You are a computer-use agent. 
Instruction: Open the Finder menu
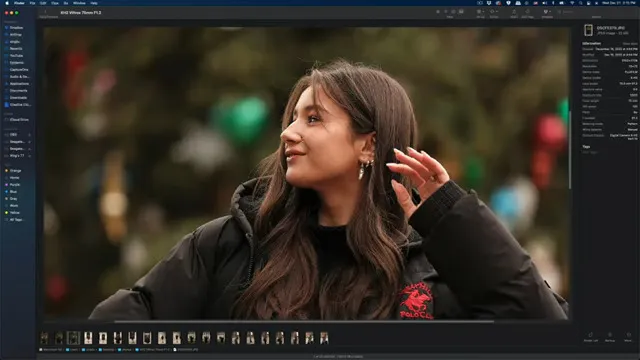point(19,3)
